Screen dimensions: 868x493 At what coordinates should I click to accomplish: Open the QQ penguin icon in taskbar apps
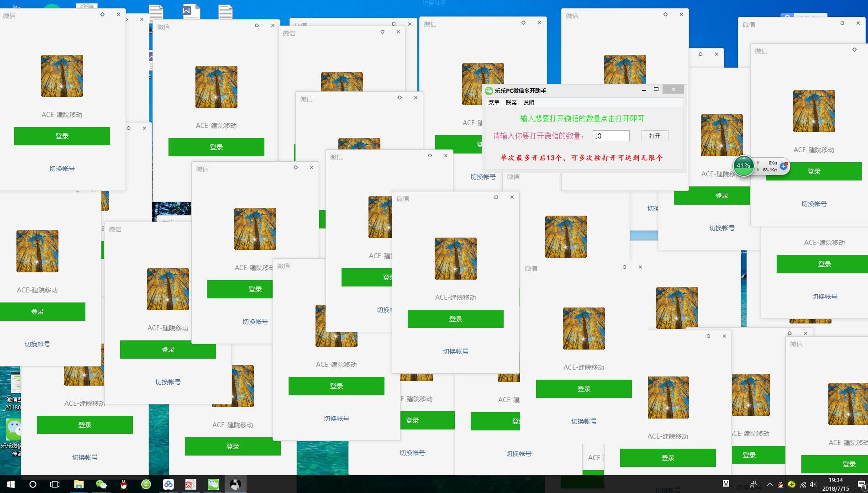[x=124, y=484]
